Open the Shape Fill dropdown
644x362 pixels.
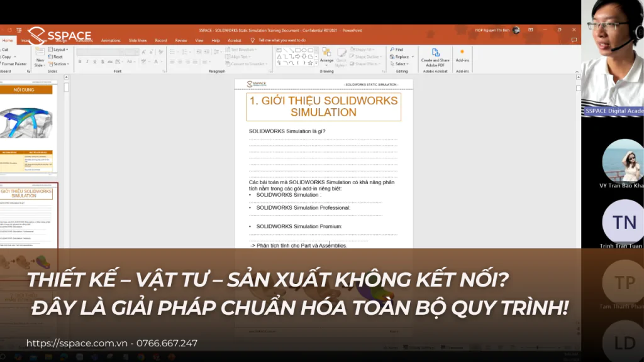tap(362, 50)
